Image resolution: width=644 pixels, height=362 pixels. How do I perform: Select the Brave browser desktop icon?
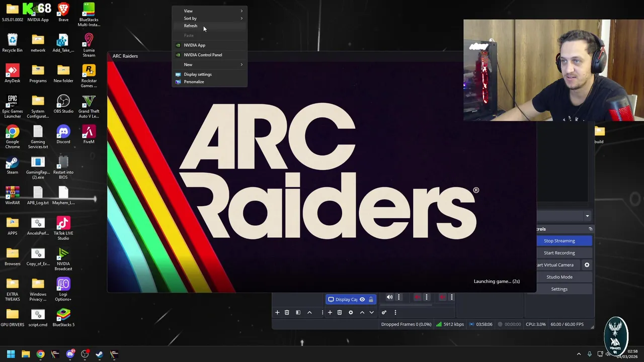click(63, 13)
